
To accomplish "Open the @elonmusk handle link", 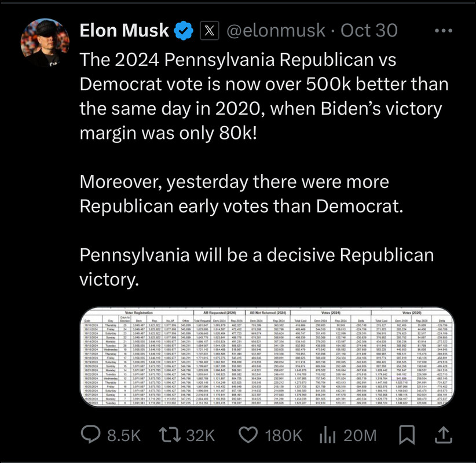I will pos(276,31).
